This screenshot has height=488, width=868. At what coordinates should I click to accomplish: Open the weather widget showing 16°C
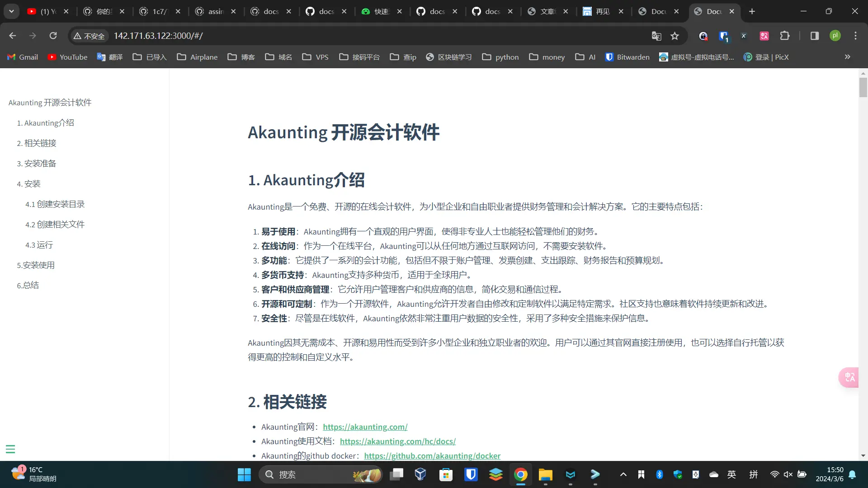pos(34,474)
